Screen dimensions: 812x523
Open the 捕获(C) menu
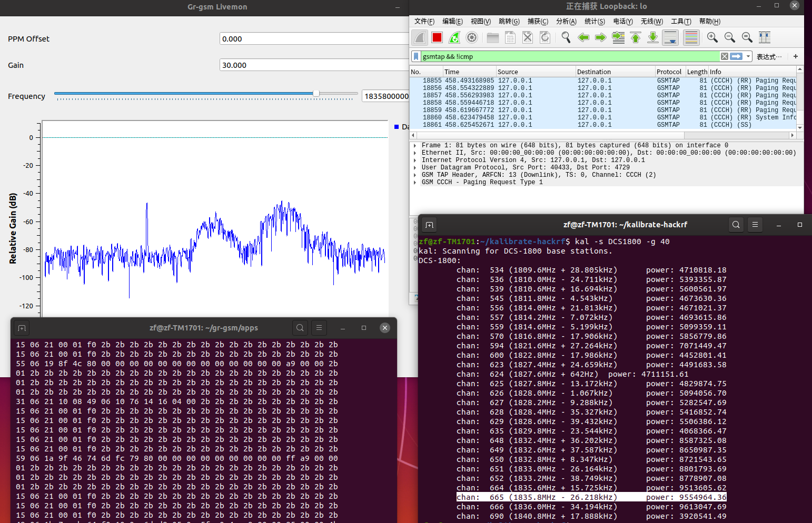click(x=538, y=22)
